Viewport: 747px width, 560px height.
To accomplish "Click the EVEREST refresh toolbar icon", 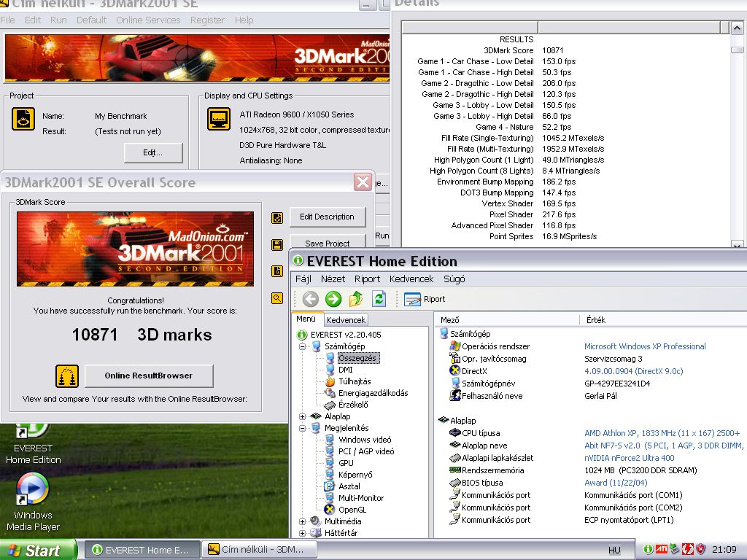I will point(379,299).
